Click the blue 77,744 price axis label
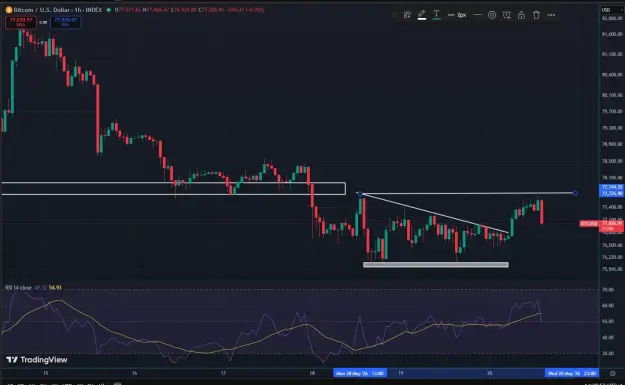Image resolution: width=625 pixels, height=385 pixels. tap(612, 187)
